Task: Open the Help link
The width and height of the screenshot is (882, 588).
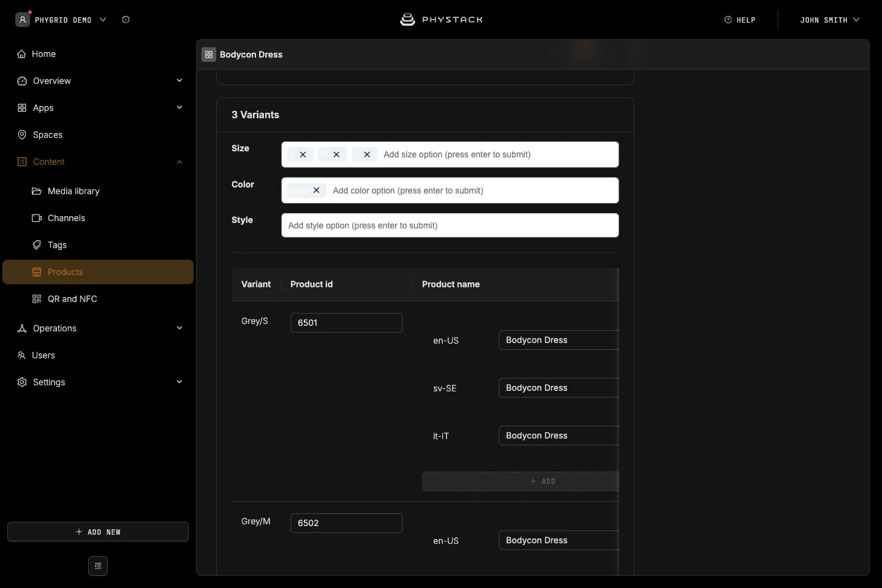Action: [x=740, y=20]
